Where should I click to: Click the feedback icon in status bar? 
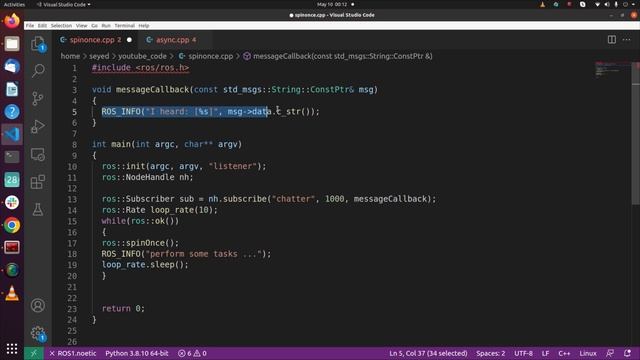coord(610,353)
